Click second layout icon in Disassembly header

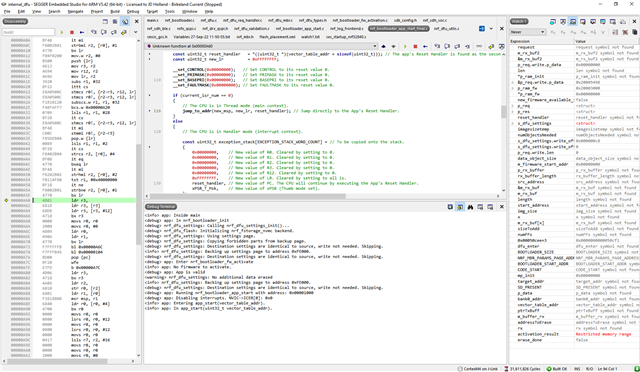click(115, 21)
